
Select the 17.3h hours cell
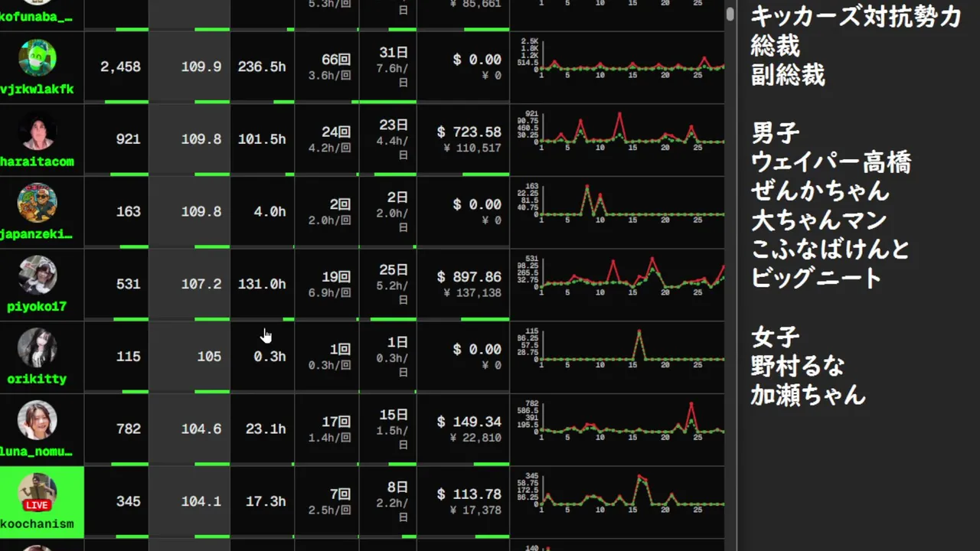(262, 501)
